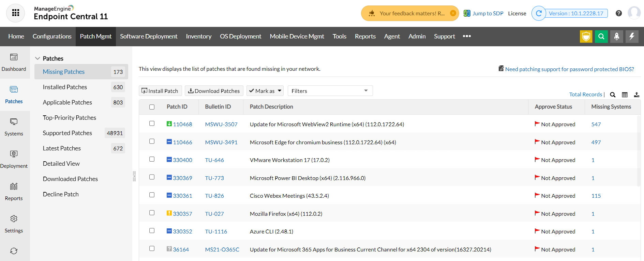
Task: Click the lightning bolt quick actions icon
Action: tap(632, 36)
